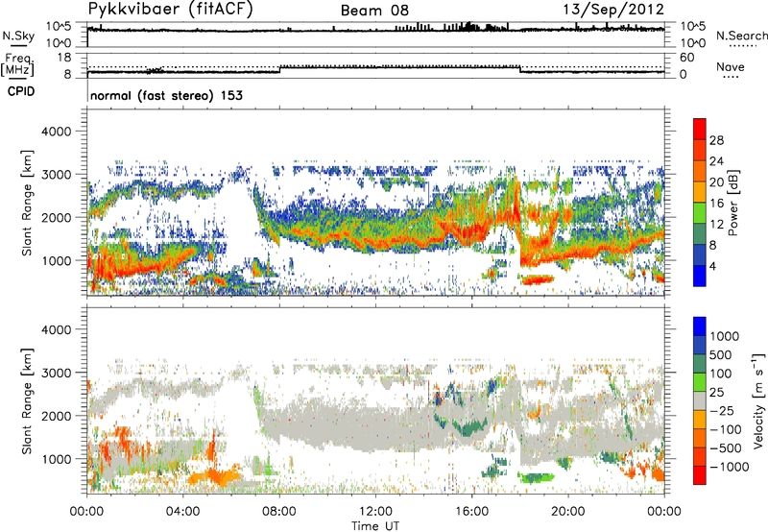768x532 pixels.
Task: Click the CPID label
Action: 21,91
